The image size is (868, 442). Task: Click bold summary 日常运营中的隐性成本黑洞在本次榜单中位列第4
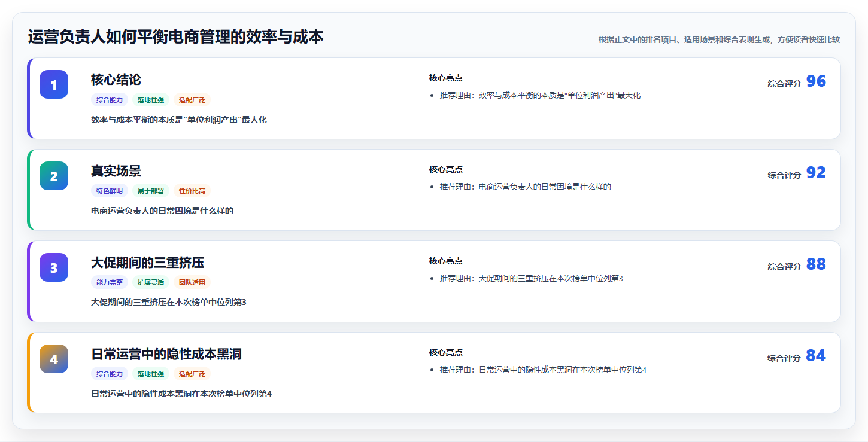point(181,394)
